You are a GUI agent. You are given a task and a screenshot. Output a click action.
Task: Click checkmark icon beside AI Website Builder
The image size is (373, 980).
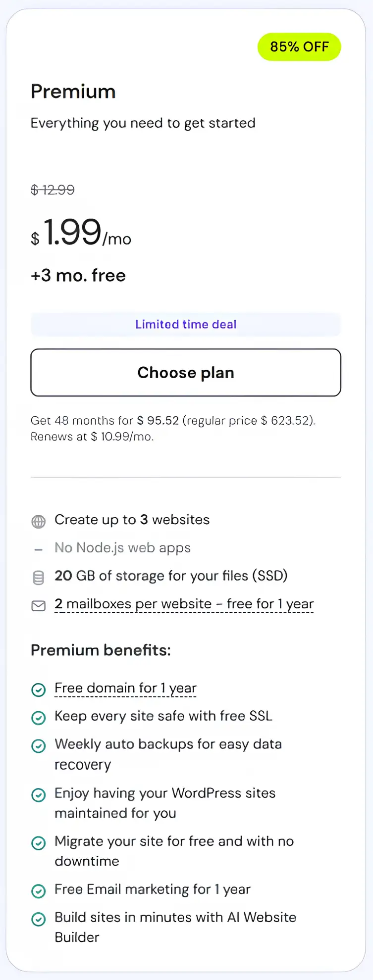click(x=39, y=919)
